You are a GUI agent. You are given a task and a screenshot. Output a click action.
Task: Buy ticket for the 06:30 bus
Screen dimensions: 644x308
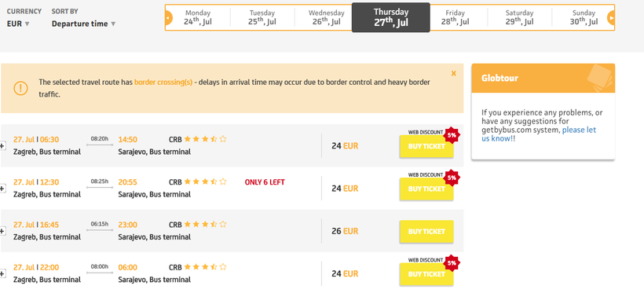point(426,146)
